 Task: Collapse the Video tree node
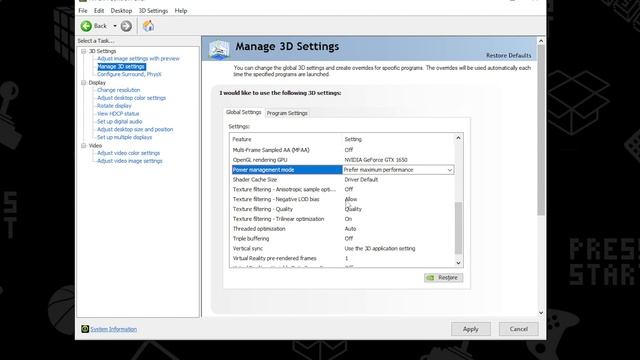[84, 146]
